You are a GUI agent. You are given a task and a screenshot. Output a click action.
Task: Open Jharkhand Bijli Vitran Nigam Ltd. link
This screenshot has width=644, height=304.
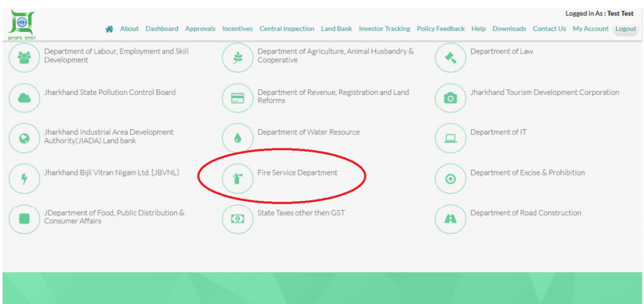point(112,172)
